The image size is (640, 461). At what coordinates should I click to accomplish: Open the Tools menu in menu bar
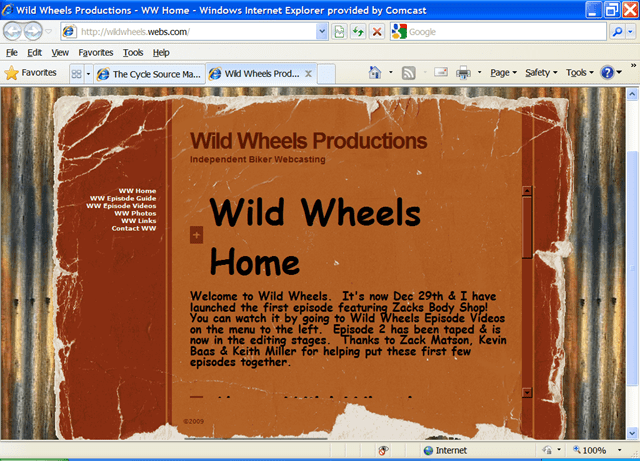click(132, 52)
